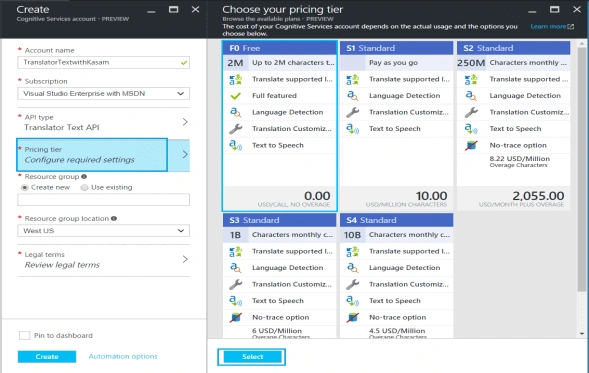Click Translate icon in F0 Free card
The width and height of the screenshot is (589, 373).
pos(236,79)
